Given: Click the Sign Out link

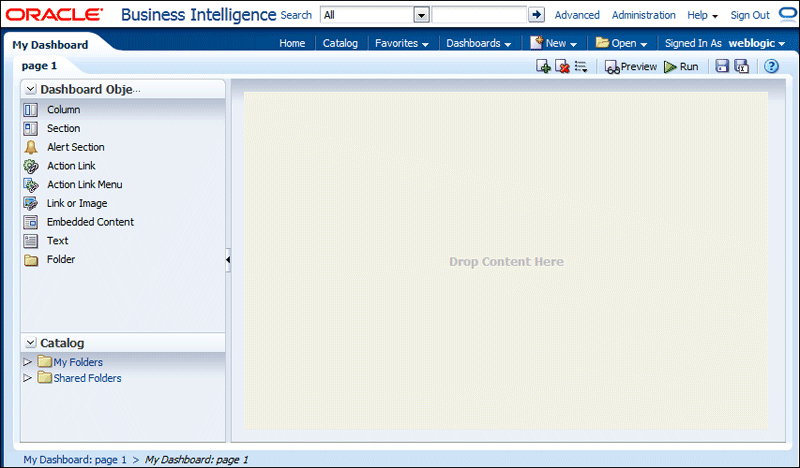Looking at the screenshot, I should (x=749, y=15).
